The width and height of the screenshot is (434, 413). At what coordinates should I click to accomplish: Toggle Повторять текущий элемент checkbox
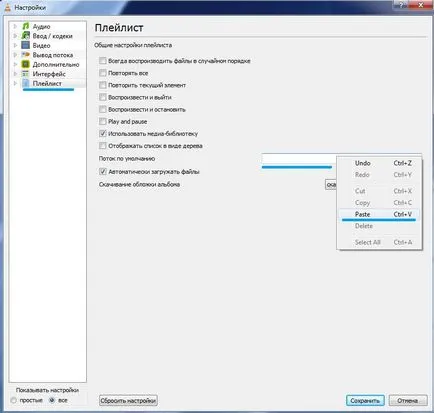click(x=103, y=85)
